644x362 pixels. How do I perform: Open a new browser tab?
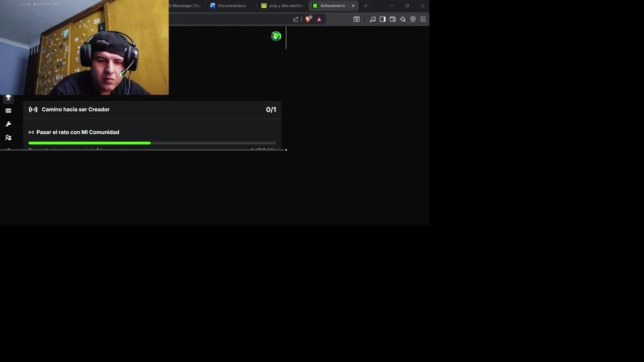(x=366, y=6)
